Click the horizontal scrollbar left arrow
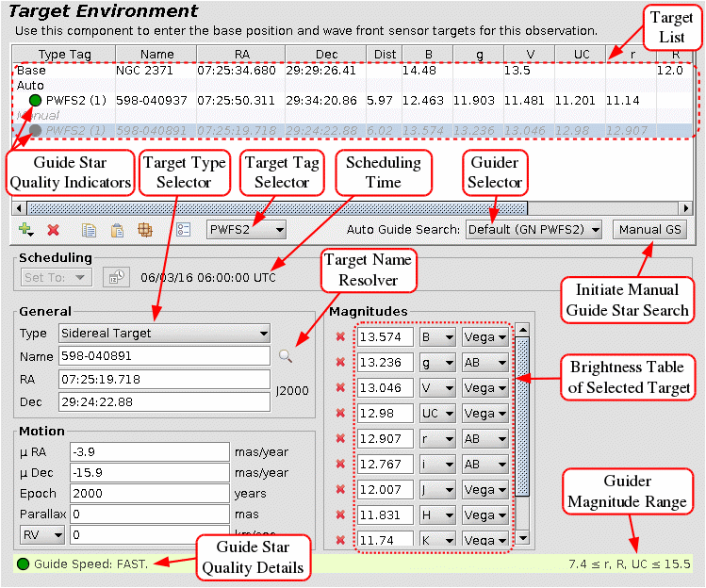 pyautogui.click(x=19, y=208)
